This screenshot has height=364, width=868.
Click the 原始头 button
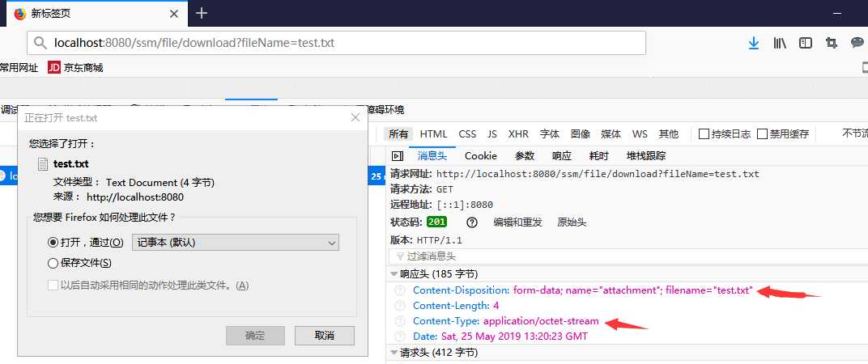click(x=572, y=222)
